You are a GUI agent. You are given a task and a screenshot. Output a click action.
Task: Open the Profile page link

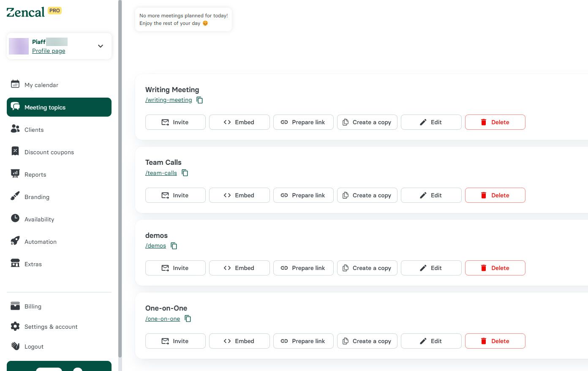(x=49, y=51)
